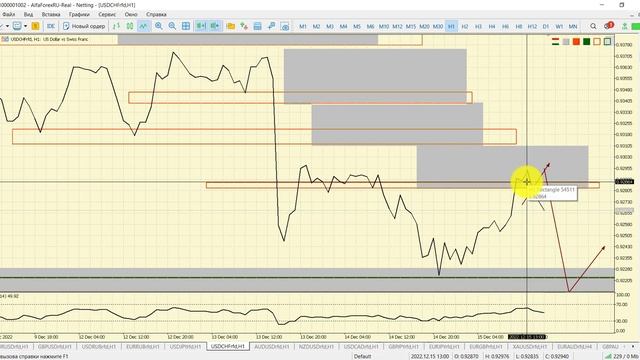The height and width of the screenshot is (360, 640).
Task: Tile chart windows with grid icon
Action: (x=186, y=26)
